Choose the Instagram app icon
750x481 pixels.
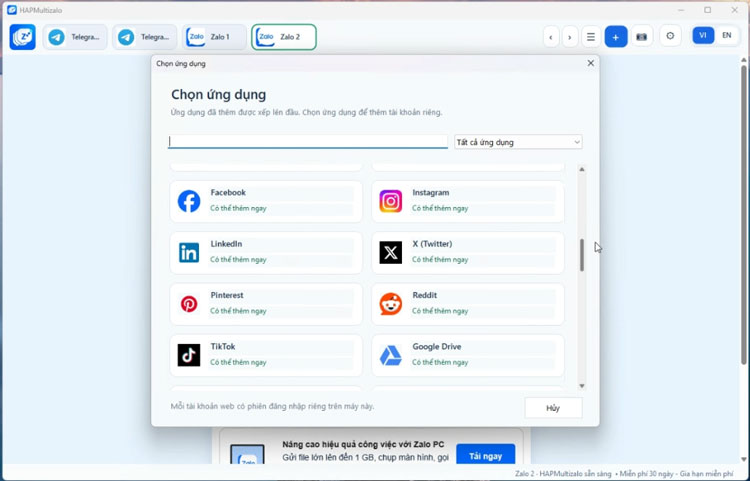(391, 201)
